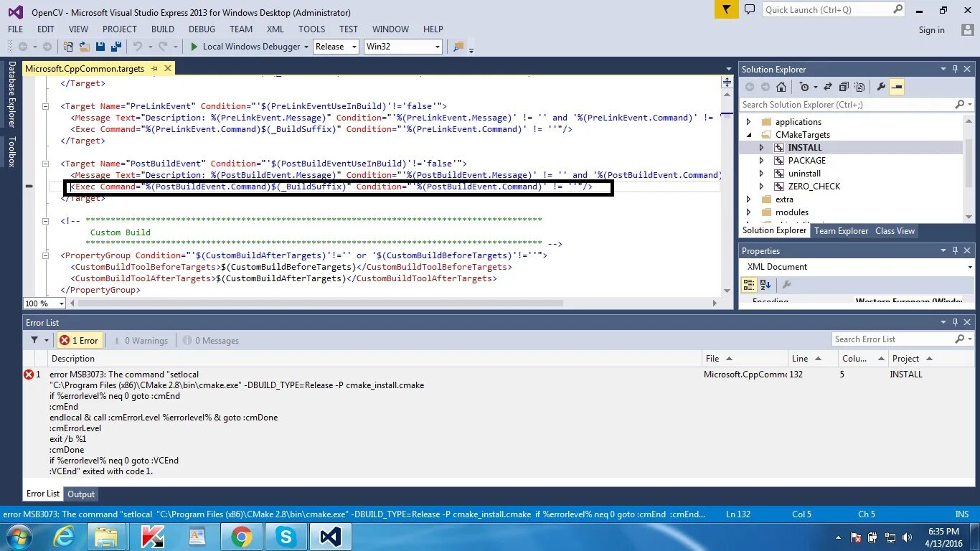Click the New Project toolbar icon

(69, 47)
